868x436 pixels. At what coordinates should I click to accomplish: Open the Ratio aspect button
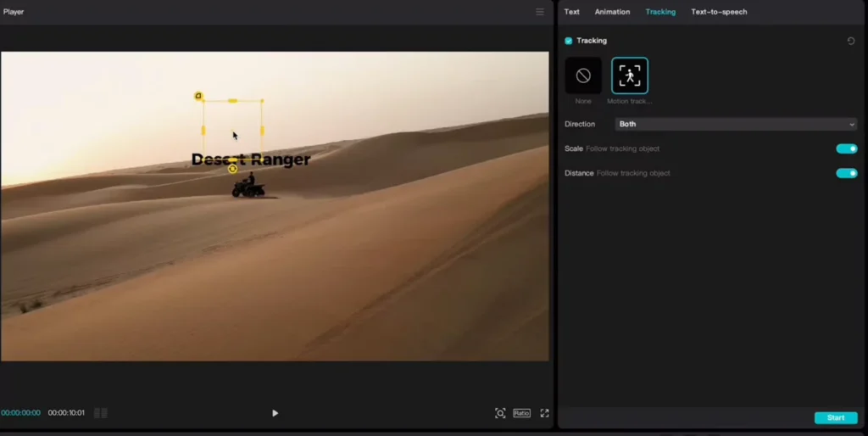[x=521, y=413]
